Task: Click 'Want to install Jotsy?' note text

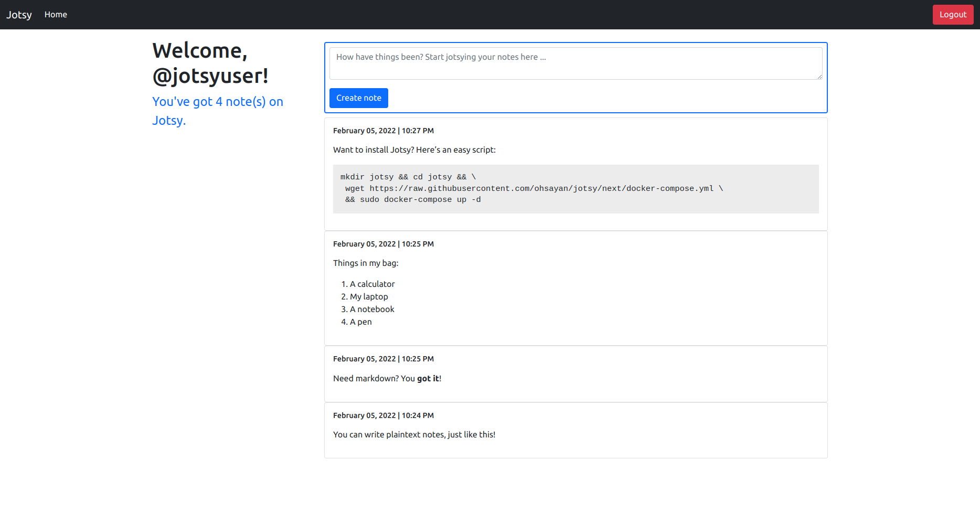Action: [x=414, y=150]
